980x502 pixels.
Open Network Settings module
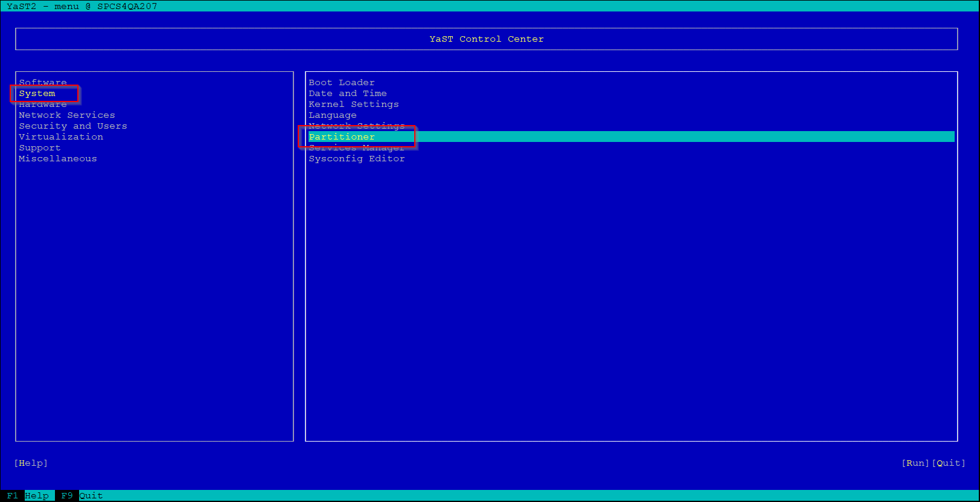pyautogui.click(x=357, y=126)
